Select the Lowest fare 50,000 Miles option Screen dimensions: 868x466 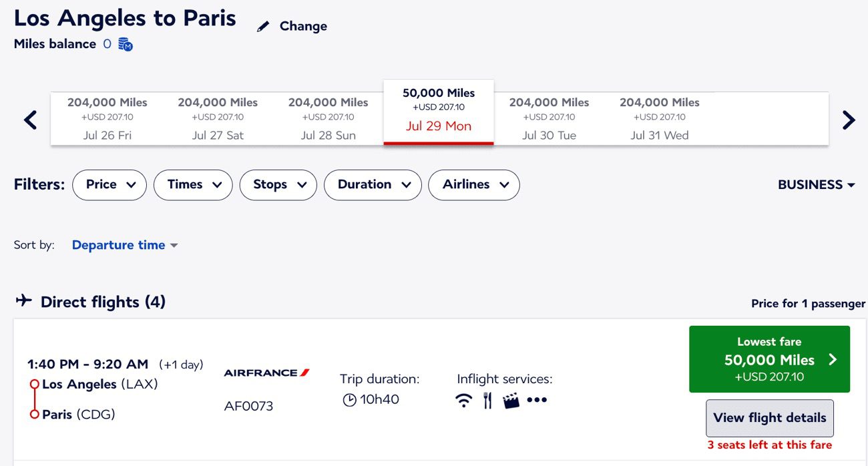(x=769, y=359)
